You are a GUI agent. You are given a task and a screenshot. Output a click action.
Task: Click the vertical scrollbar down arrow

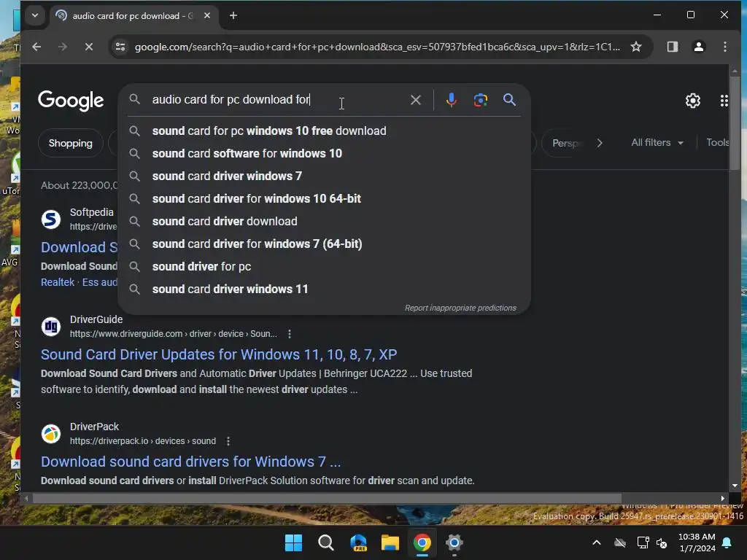735,485
